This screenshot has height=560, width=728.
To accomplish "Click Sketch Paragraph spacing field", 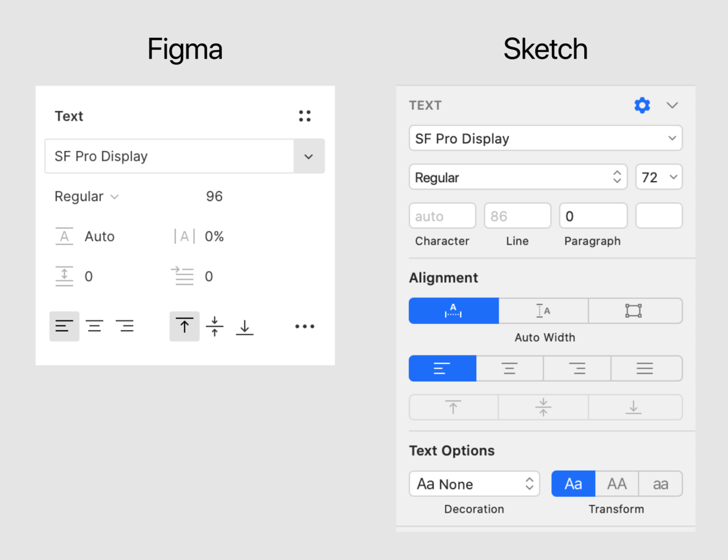I will click(593, 216).
